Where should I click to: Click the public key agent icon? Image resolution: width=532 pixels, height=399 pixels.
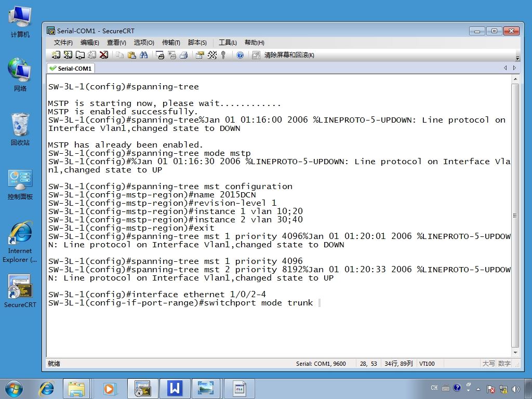223,55
